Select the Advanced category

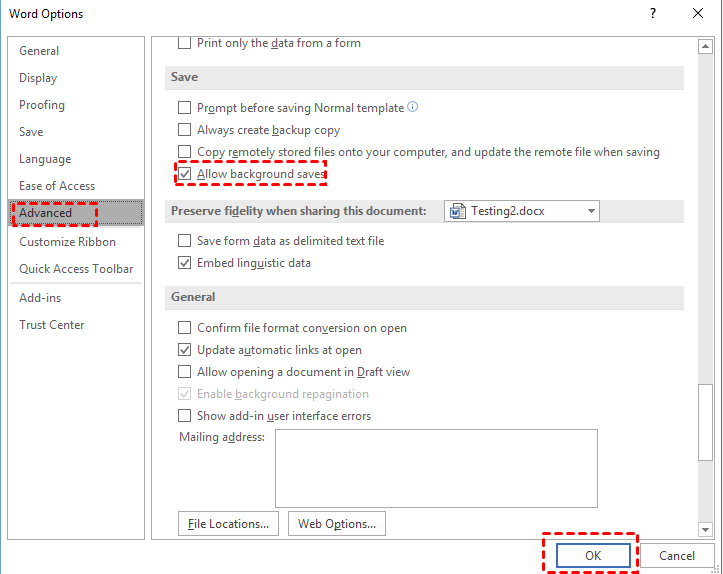[x=76, y=213]
